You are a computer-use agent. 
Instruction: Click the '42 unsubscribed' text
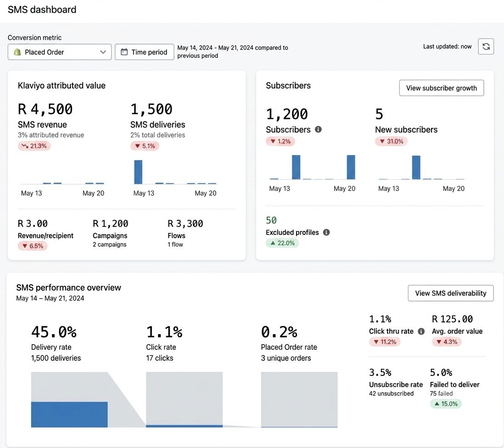(391, 394)
